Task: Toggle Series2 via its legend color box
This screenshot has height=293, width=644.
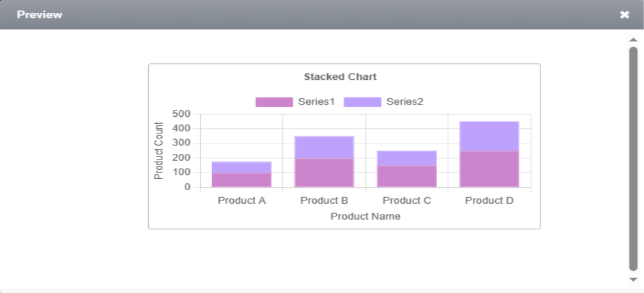Action: coord(362,102)
